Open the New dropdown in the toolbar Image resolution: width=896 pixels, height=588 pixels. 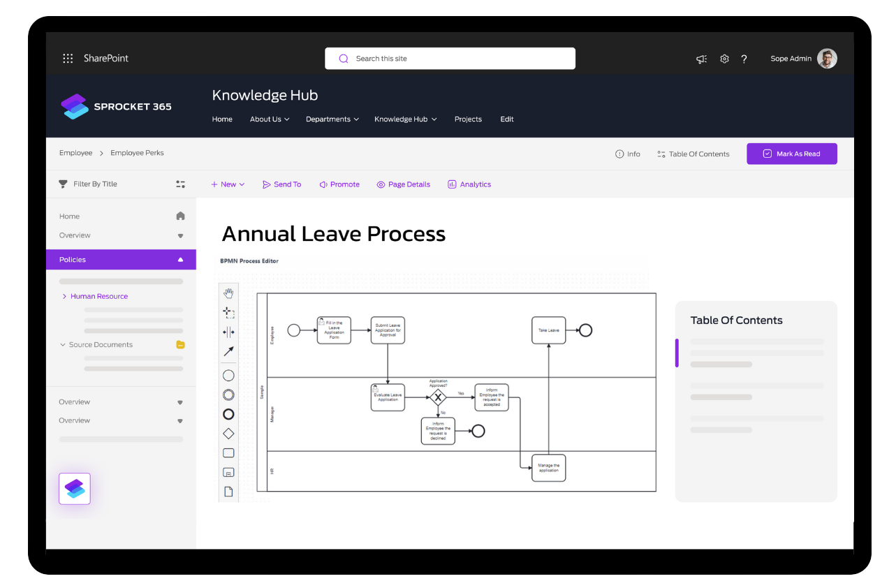coord(228,184)
